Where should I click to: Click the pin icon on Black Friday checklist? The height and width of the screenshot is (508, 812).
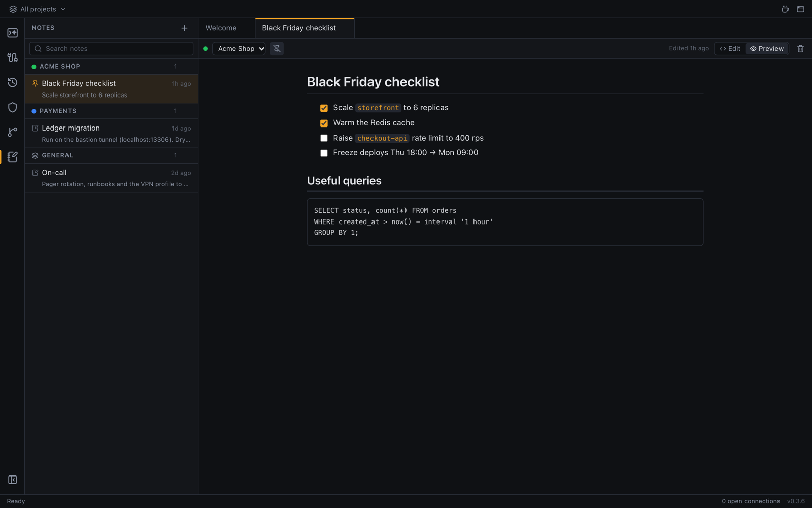(35, 83)
